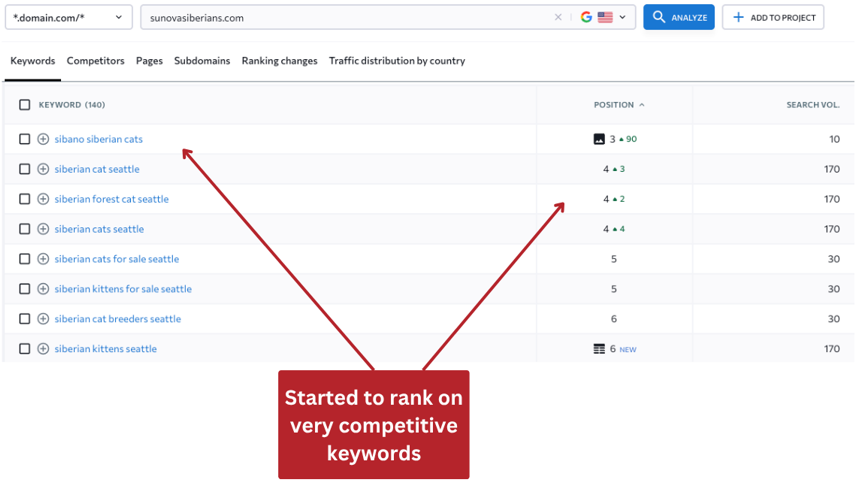Sort by the Position column header

tap(614, 105)
